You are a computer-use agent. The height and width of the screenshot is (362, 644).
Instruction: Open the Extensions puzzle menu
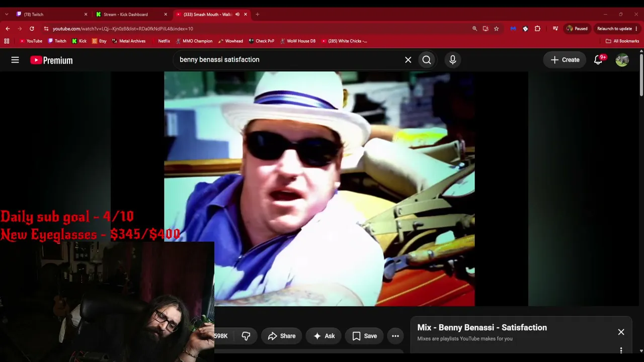click(x=537, y=29)
